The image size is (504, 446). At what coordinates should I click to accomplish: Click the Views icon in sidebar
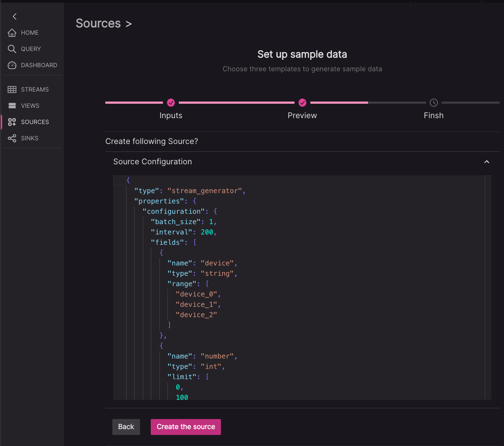click(x=12, y=106)
